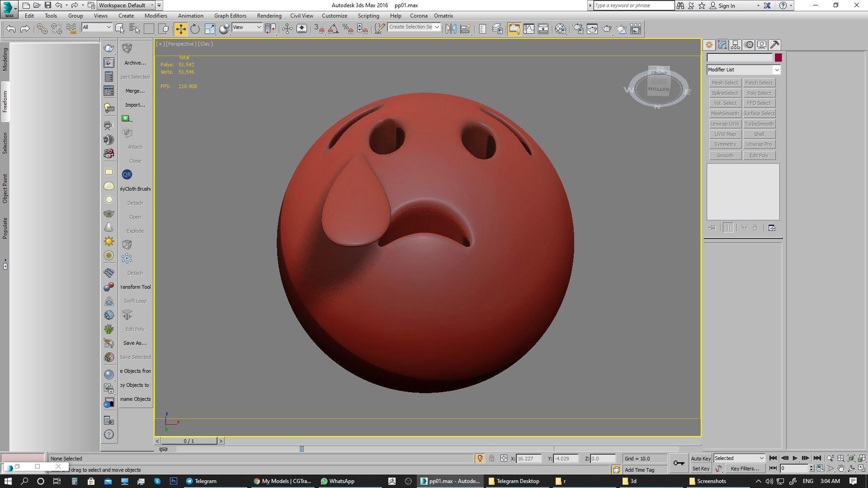Apply the TurboSmooth modifier button
868x488 pixels.
759,124
